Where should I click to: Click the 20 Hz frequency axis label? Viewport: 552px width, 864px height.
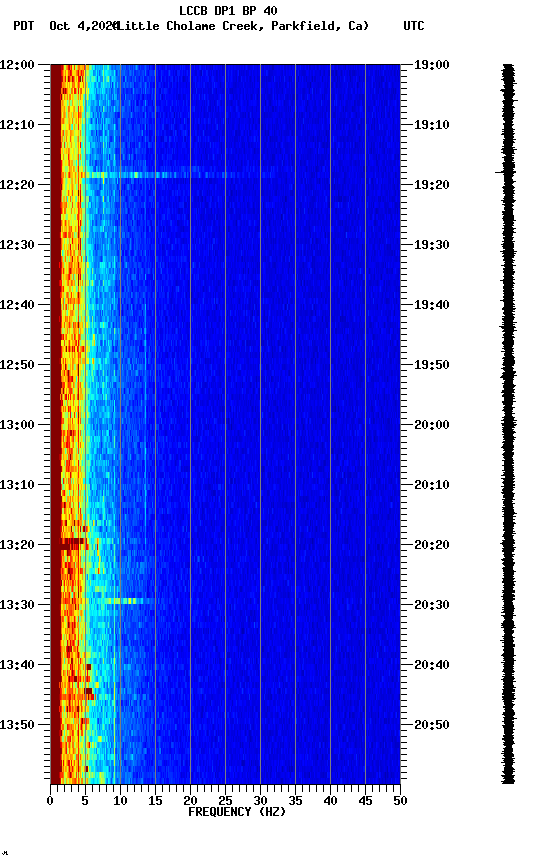click(190, 801)
